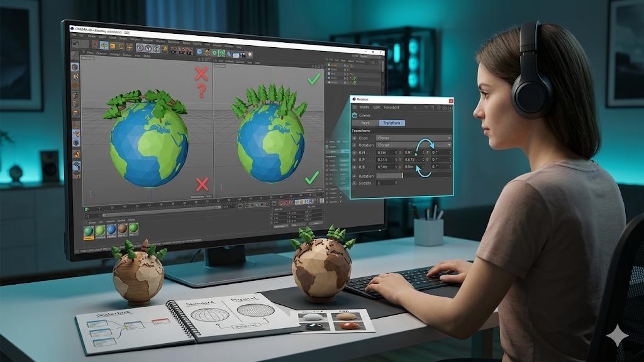Click the back arrow in Rotation panel header
The image size is (644, 362).
(414, 107)
